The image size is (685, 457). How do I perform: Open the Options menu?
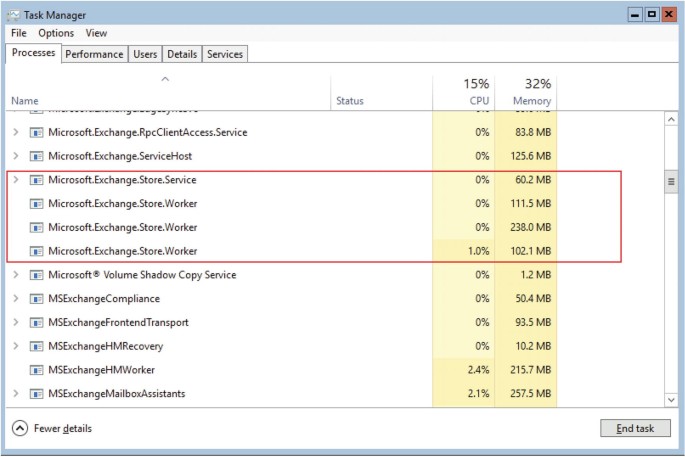pos(56,33)
